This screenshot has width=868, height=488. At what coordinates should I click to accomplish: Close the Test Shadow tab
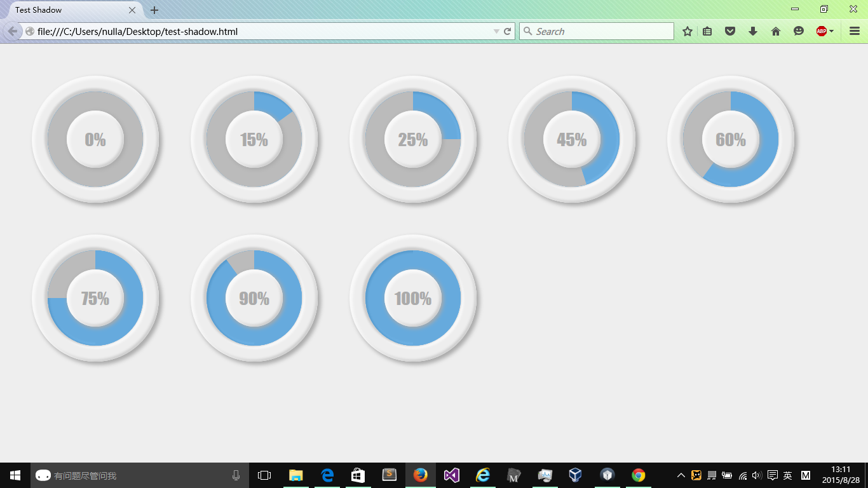132,10
